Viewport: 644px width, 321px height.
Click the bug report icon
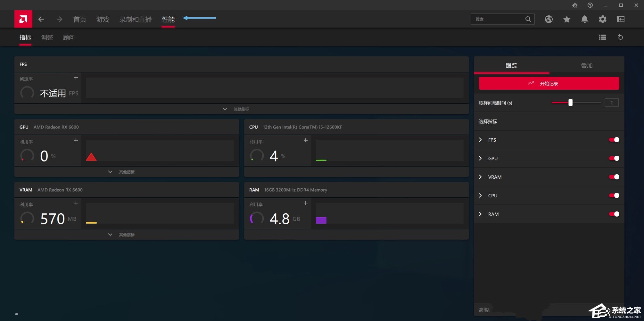pyautogui.click(x=574, y=5)
